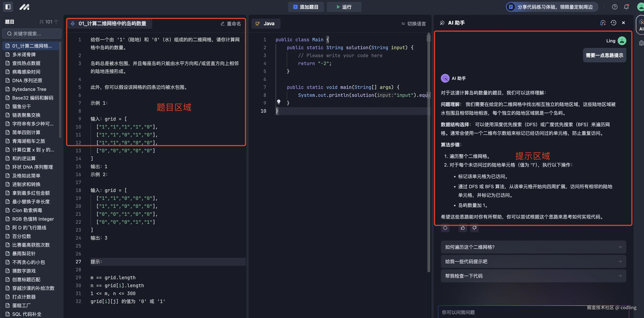Screen dimensions: 644x318
Task: Toggle the left sidebar panel icon
Action: coord(8,7)
